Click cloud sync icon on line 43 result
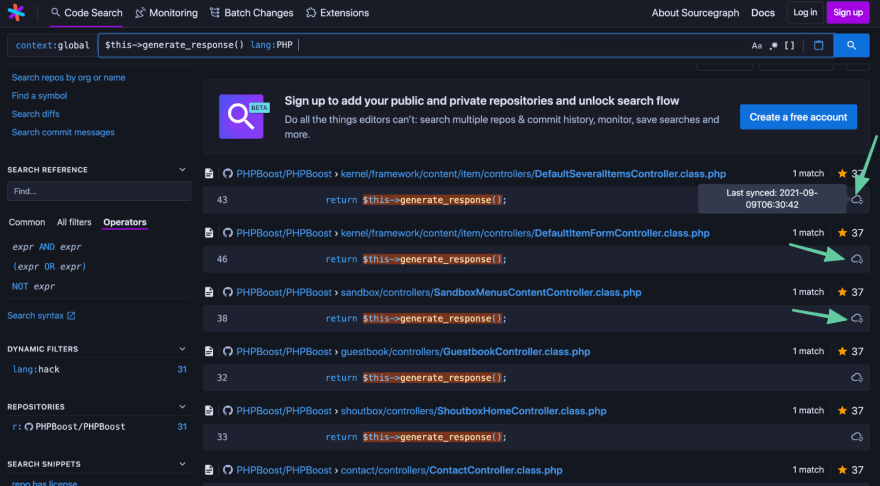 [856, 200]
